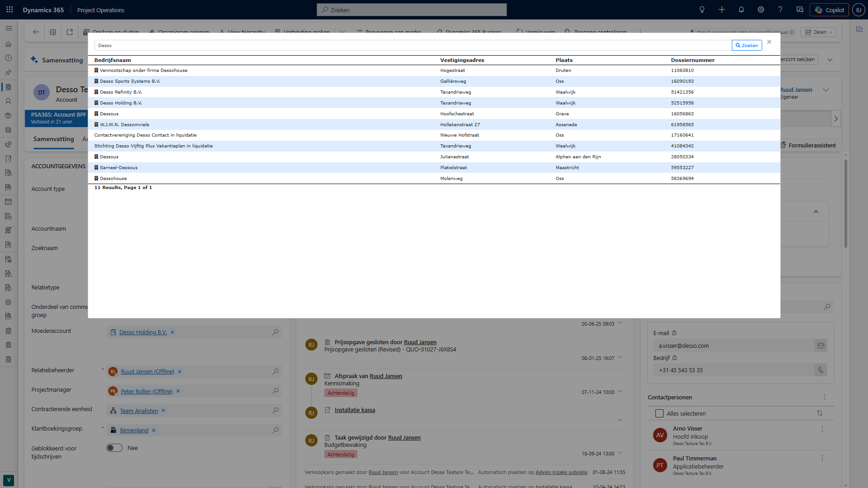Expand the Afspraak van Ruud Jansen entry
868x488 pixels.
(620, 391)
